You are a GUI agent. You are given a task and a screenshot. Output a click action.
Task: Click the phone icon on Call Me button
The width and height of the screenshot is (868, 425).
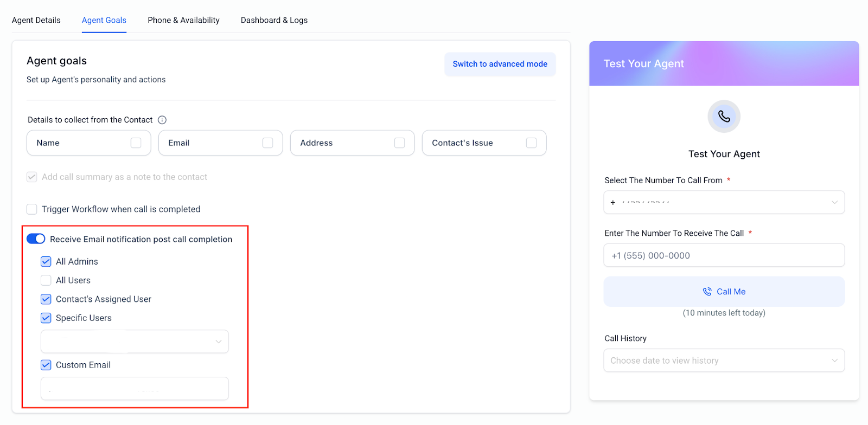[707, 292]
